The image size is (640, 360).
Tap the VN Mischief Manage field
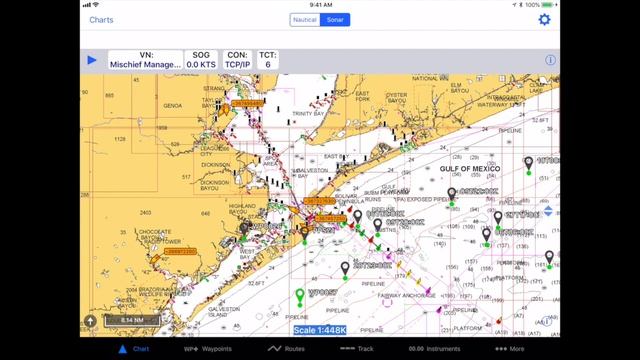click(145, 60)
